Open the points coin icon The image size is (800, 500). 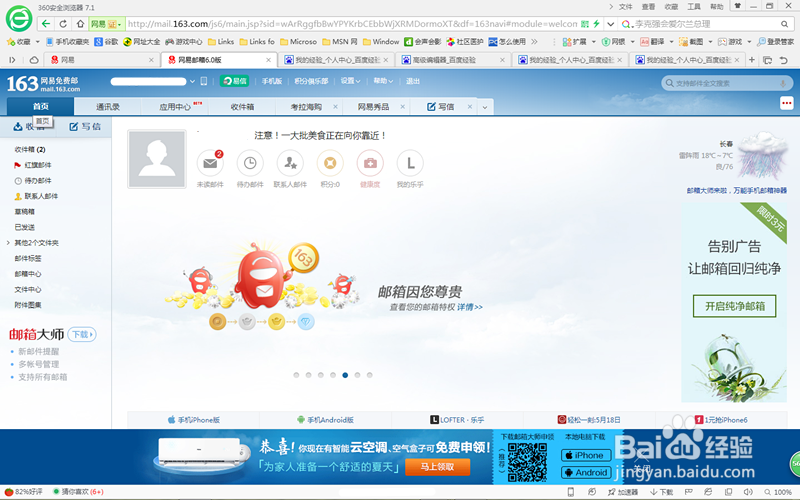(x=330, y=163)
